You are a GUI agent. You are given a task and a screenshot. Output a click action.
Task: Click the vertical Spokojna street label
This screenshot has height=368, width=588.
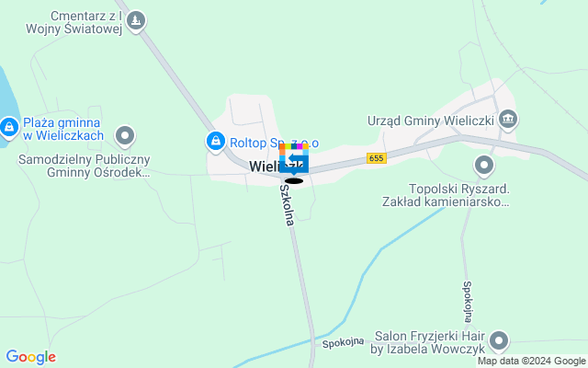click(468, 302)
